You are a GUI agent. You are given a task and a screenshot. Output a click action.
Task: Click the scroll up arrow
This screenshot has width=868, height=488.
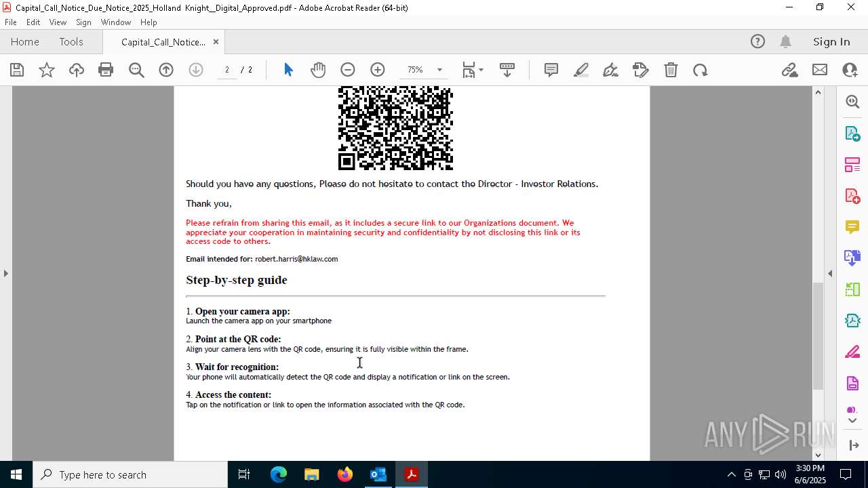point(818,92)
